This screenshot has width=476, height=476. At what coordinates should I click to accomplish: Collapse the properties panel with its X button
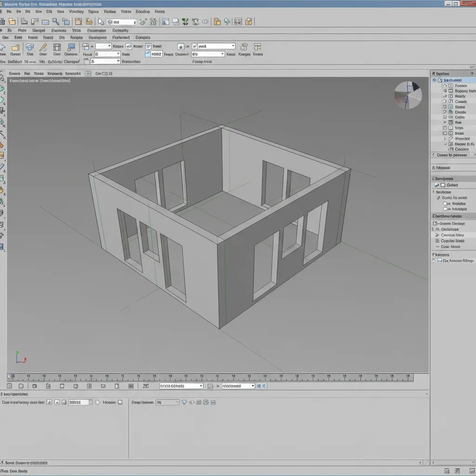point(472,73)
